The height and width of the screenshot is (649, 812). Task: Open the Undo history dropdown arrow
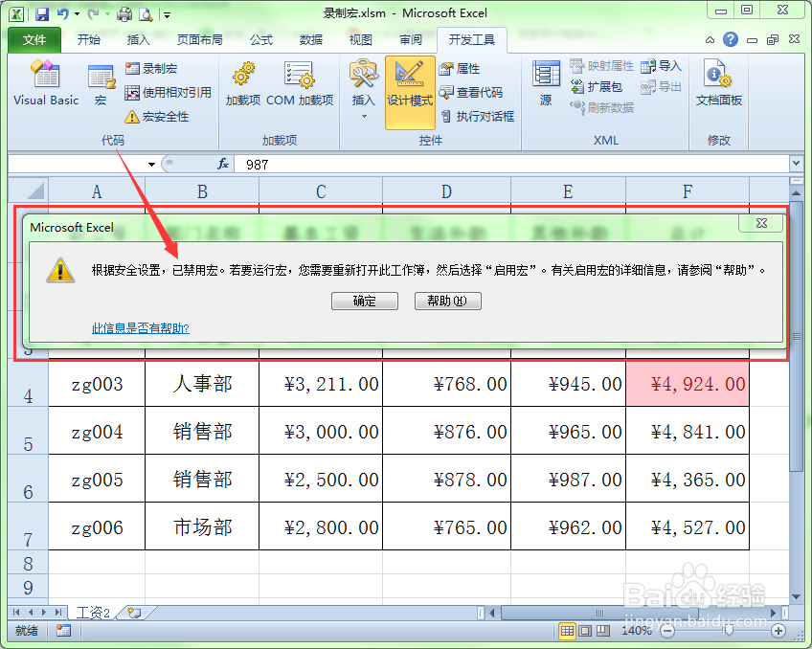coord(78,14)
